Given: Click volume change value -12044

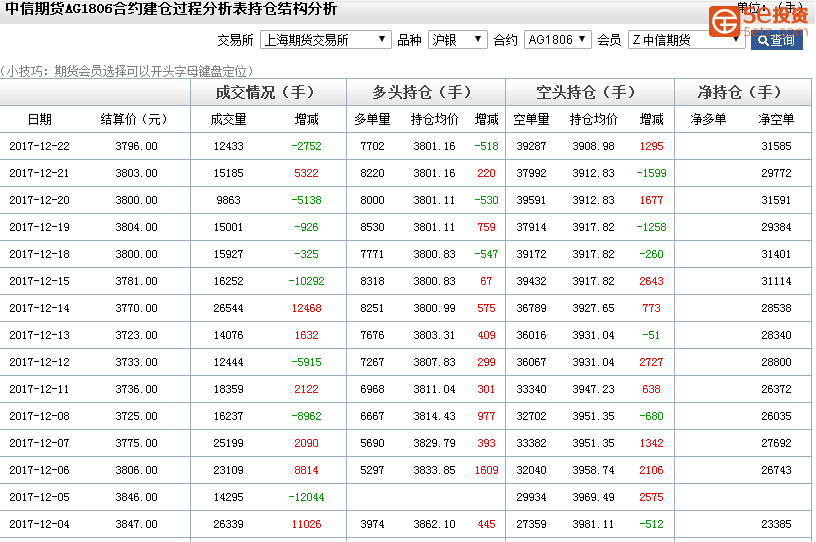Looking at the screenshot, I should [306, 497].
